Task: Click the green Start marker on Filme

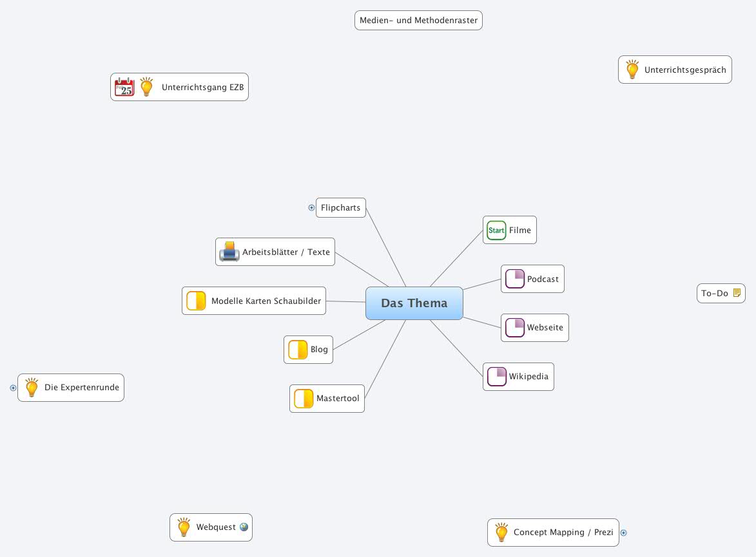Action: coord(496,230)
